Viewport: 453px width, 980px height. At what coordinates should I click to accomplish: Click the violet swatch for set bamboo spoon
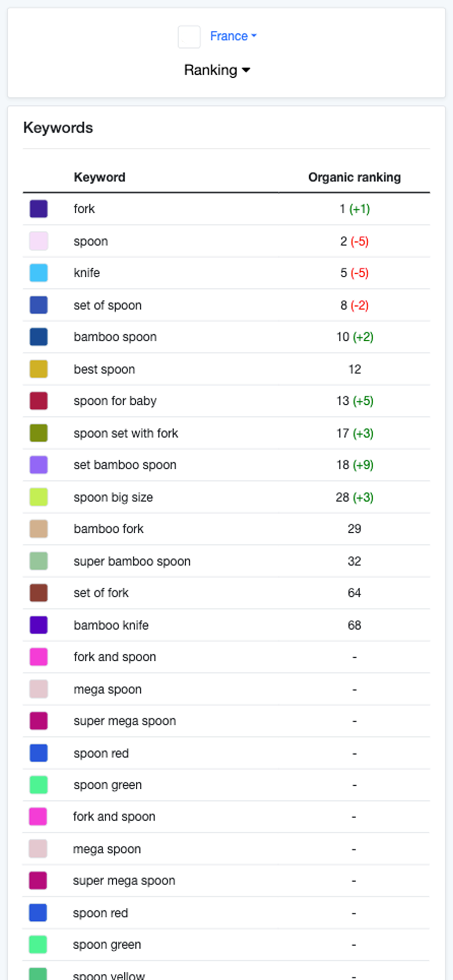(38, 465)
